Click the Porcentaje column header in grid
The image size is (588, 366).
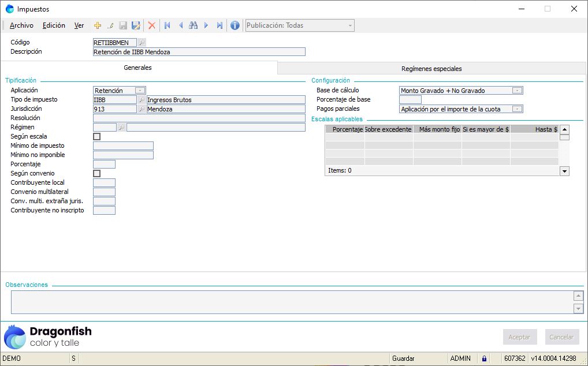coord(345,130)
